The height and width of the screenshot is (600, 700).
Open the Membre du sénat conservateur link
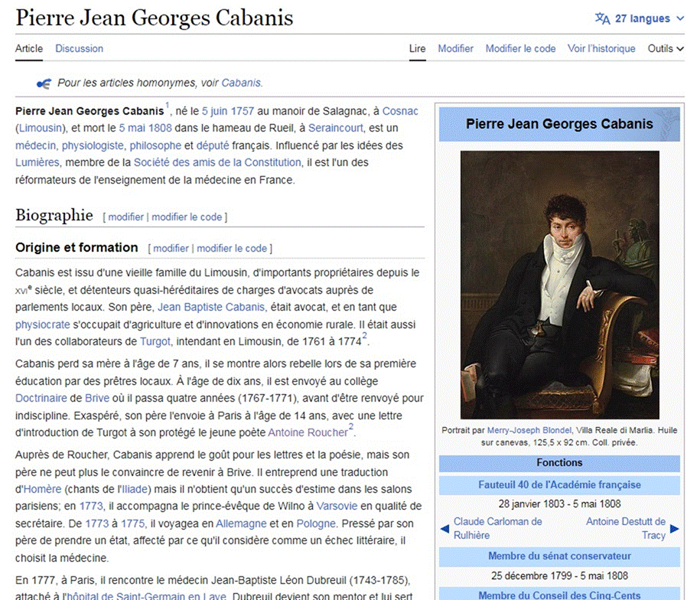point(559,556)
